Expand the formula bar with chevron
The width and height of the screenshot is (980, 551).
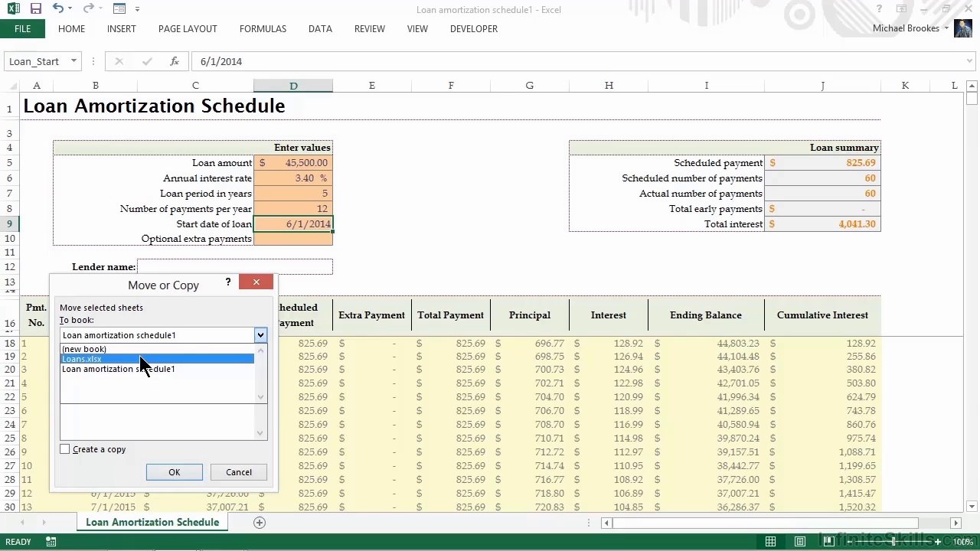pyautogui.click(x=970, y=61)
